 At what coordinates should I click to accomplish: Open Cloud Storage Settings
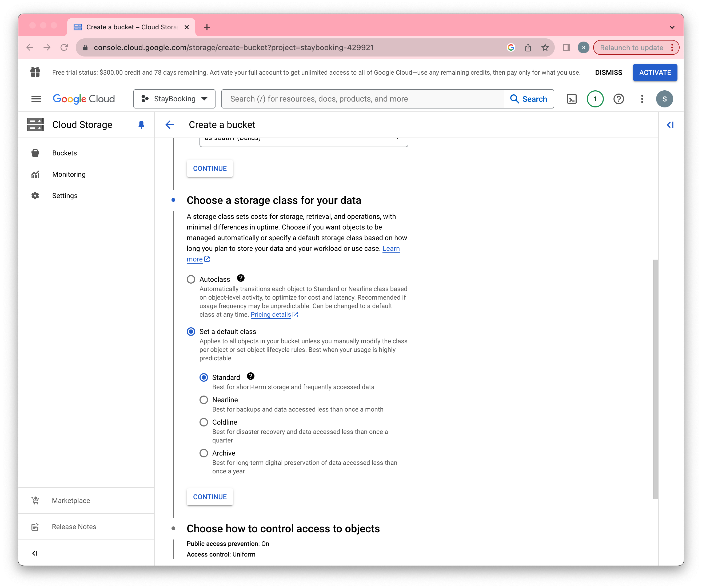tap(65, 195)
